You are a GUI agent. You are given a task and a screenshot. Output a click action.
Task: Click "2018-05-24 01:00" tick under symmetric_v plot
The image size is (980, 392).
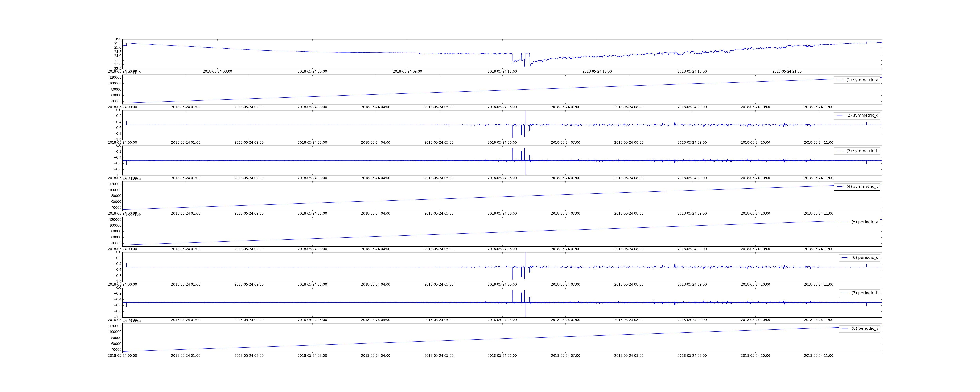tap(186, 213)
